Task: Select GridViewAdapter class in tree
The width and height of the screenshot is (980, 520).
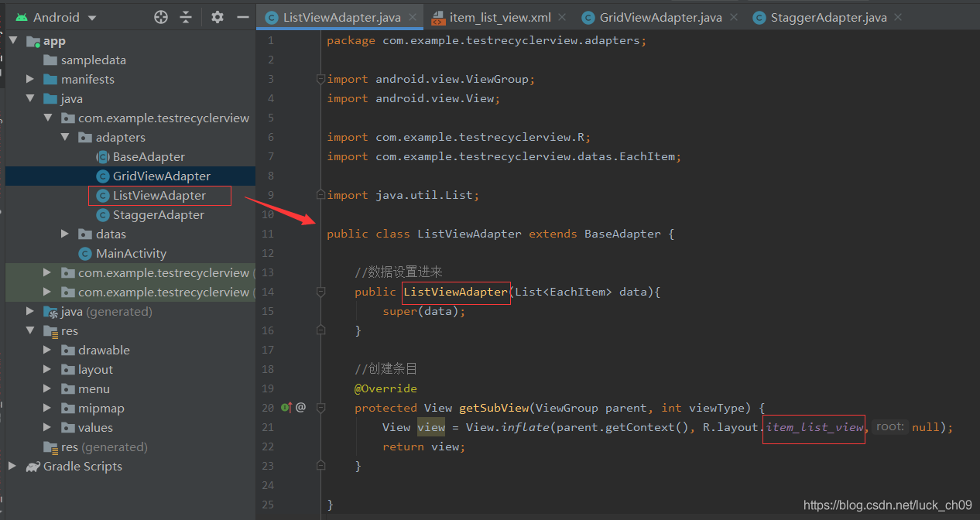Action: click(x=162, y=176)
